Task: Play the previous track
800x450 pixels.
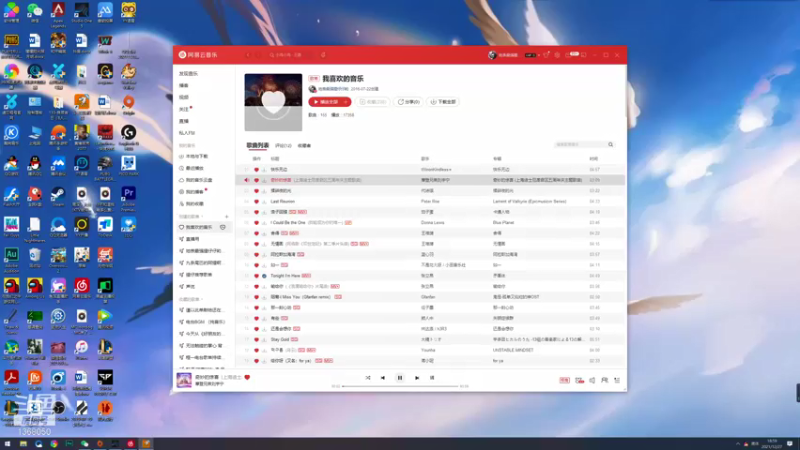Action: (x=383, y=378)
